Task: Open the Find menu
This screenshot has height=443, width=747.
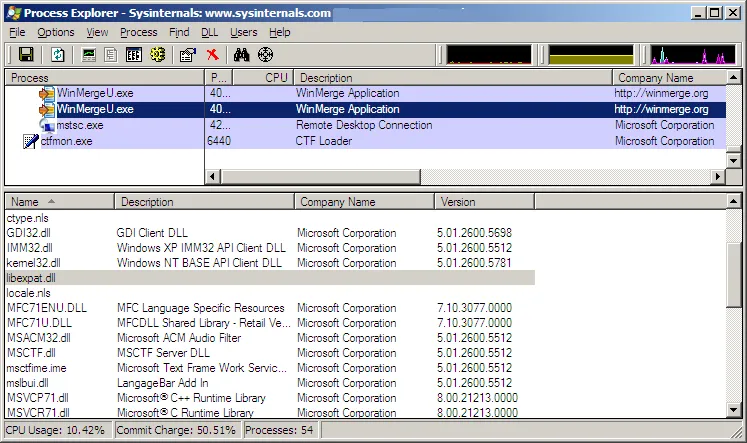Action: point(179,32)
